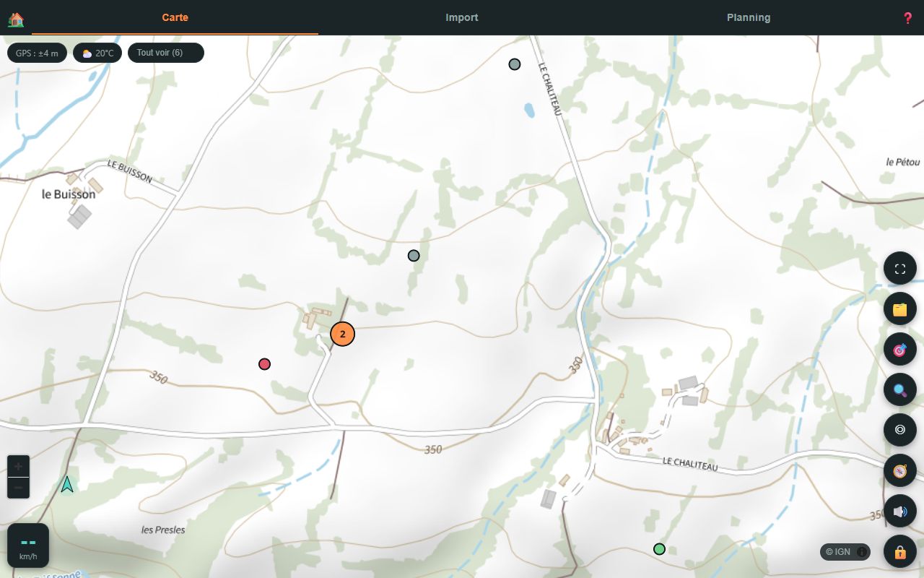Switch to the Carte tab
The width and height of the screenshot is (924, 578).
(175, 17)
